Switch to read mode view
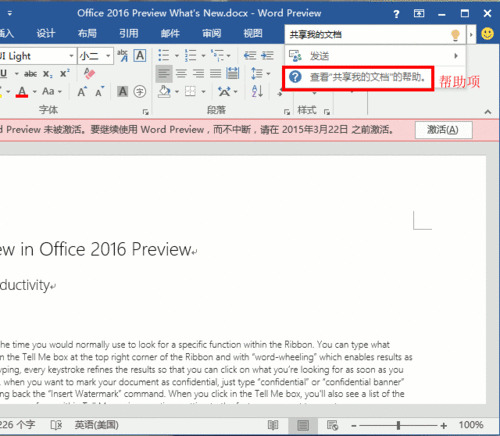Viewport: 500px width, 436px height. pyautogui.click(x=273, y=425)
